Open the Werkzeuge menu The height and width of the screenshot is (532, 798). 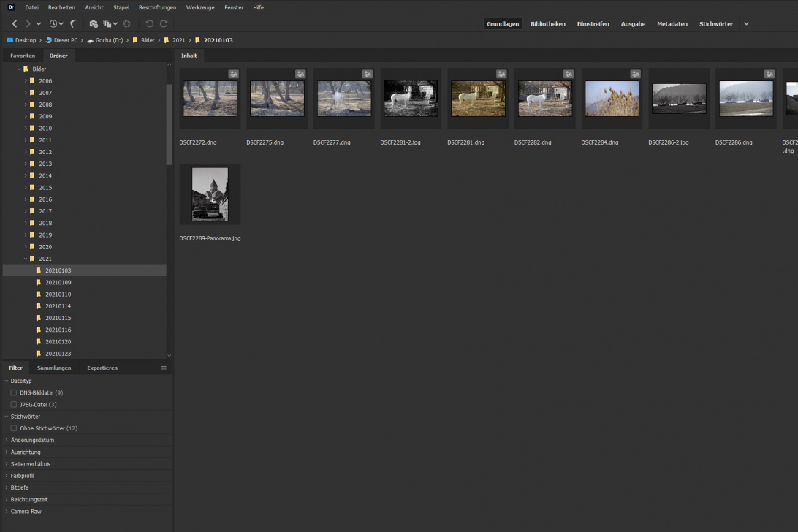pyautogui.click(x=200, y=7)
